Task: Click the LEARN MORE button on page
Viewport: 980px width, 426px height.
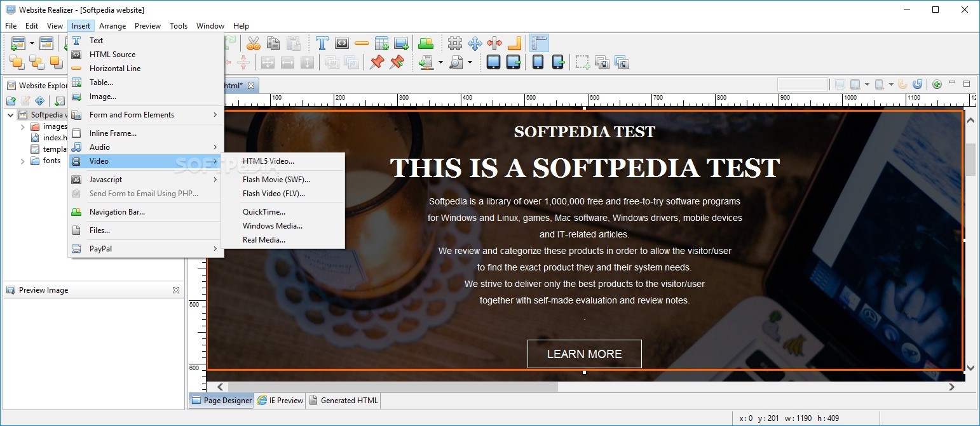Action: pyautogui.click(x=585, y=354)
